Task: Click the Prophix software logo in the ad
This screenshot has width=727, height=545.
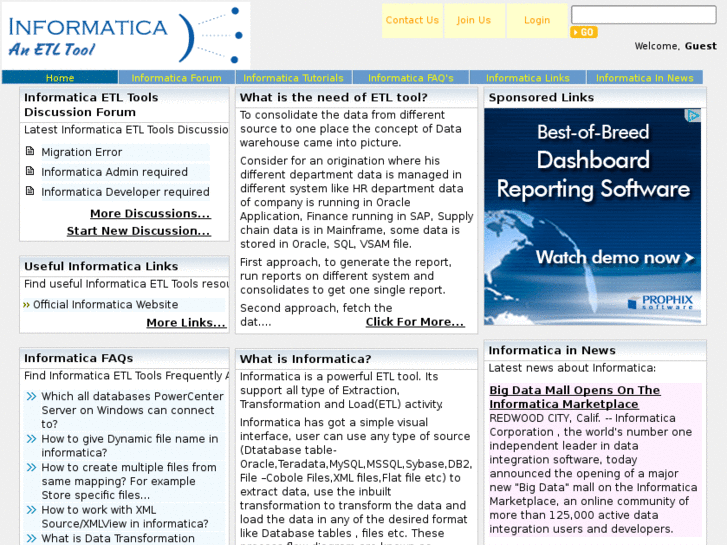Action: 660,302
